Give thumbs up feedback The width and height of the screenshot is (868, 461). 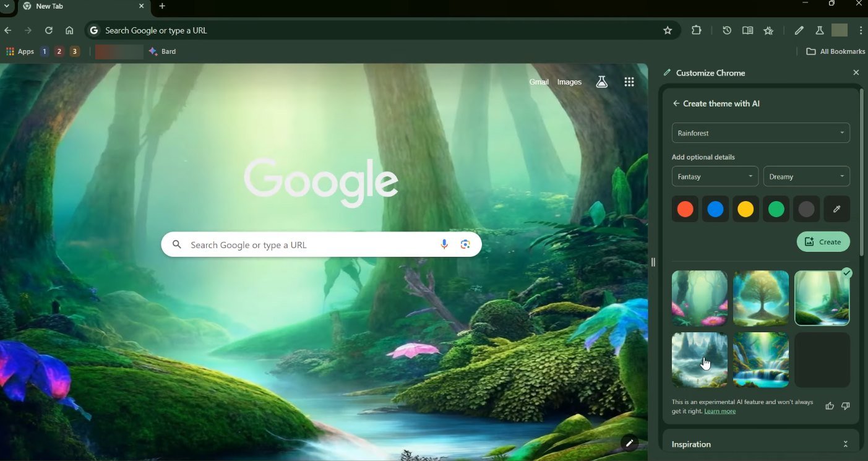830,406
